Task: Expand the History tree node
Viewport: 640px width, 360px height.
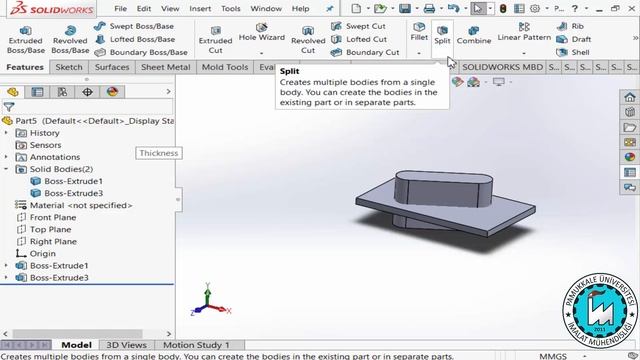Action: 6,133
